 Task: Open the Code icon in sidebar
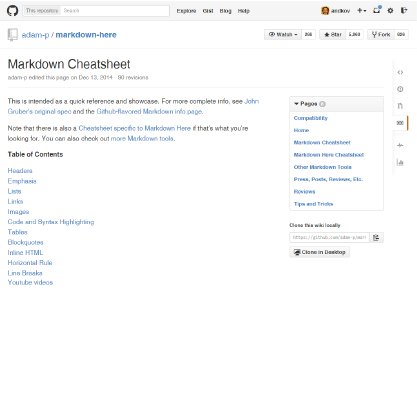[x=400, y=72]
